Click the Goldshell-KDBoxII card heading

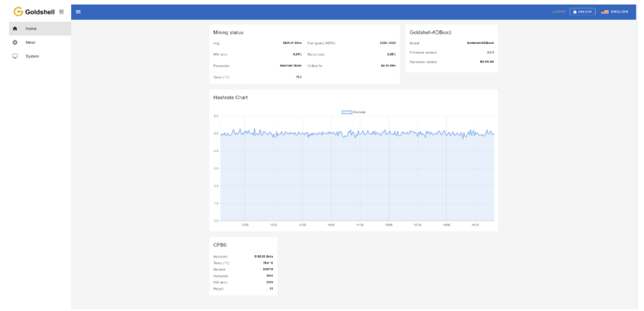pyautogui.click(x=430, y=33)
